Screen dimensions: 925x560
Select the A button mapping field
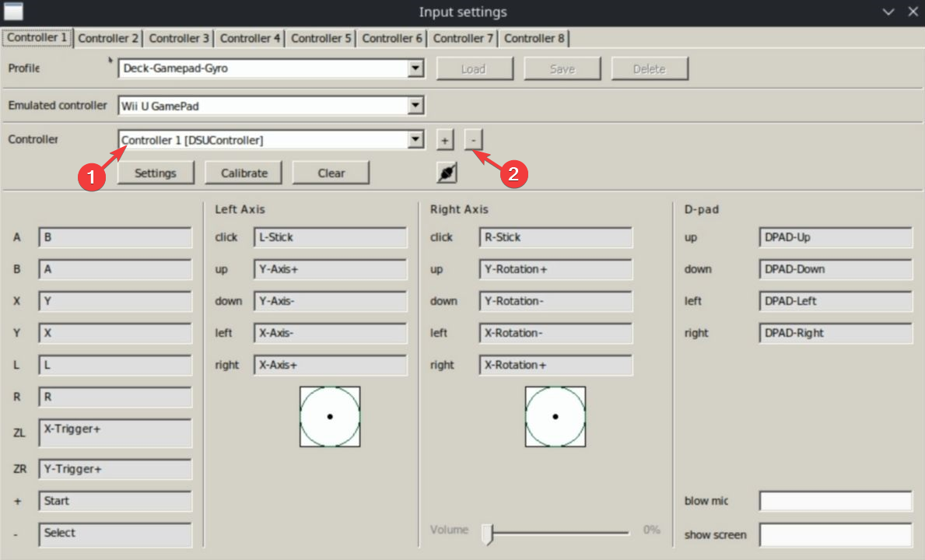click(x=115, y=237)
